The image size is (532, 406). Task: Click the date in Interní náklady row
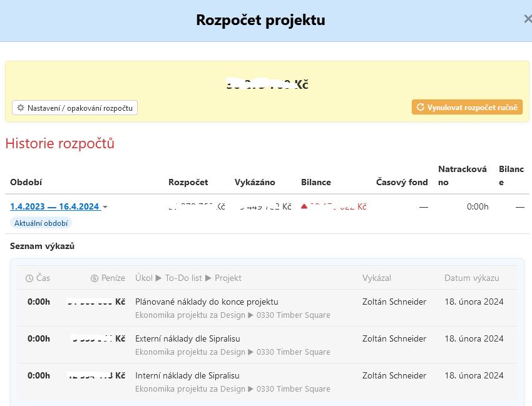(474, 375)
